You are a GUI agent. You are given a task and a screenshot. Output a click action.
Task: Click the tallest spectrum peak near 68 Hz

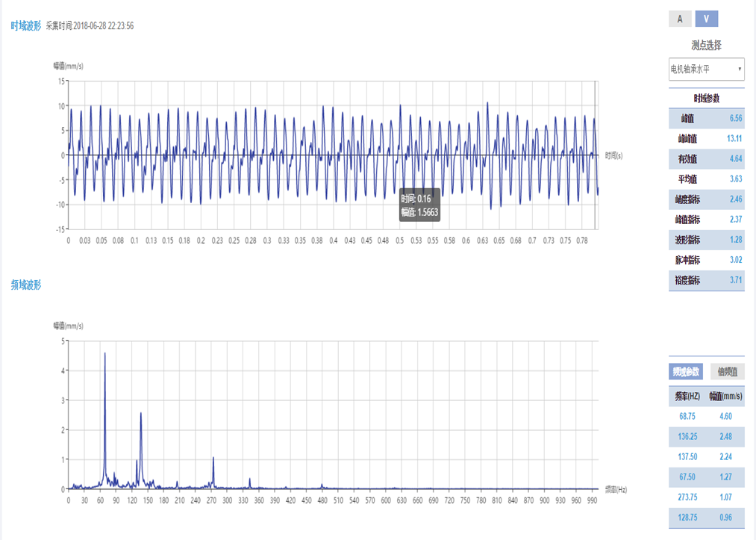tap(104, 355)
